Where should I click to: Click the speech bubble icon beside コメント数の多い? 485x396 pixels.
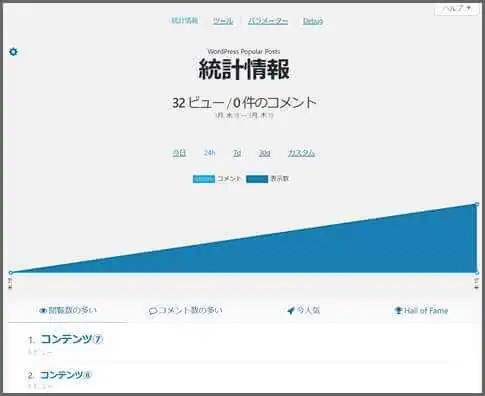(x=153, y=311)
